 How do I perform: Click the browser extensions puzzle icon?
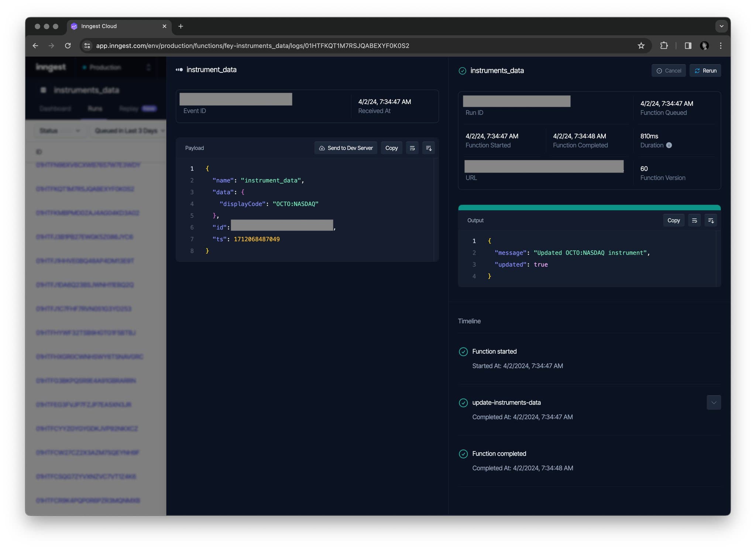[x=664, y=45]
